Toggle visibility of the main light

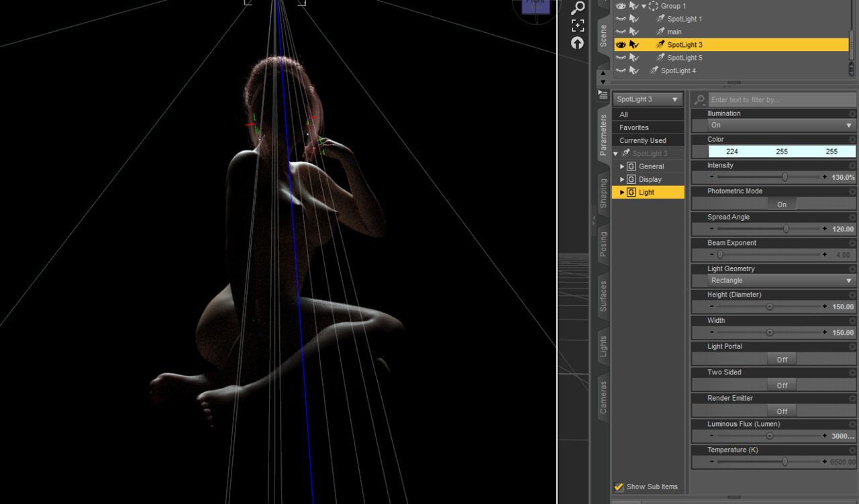click(x=621, y=32)
